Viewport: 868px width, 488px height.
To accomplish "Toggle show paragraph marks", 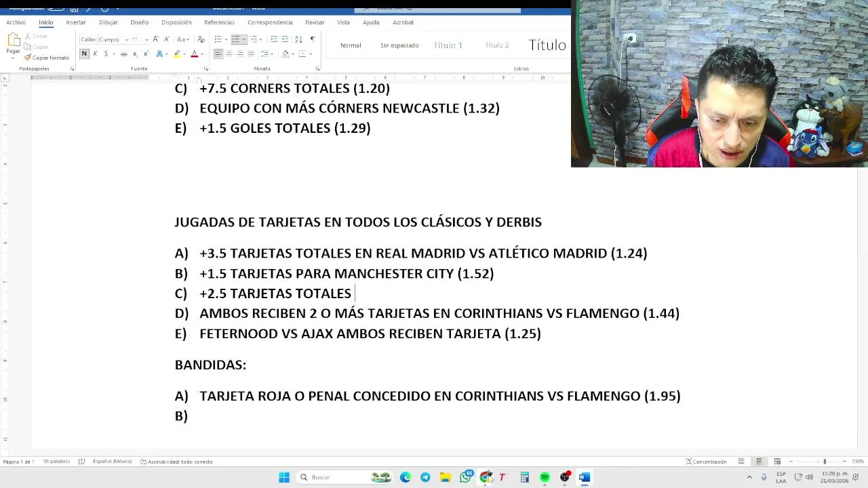I will tap(312, 39).
